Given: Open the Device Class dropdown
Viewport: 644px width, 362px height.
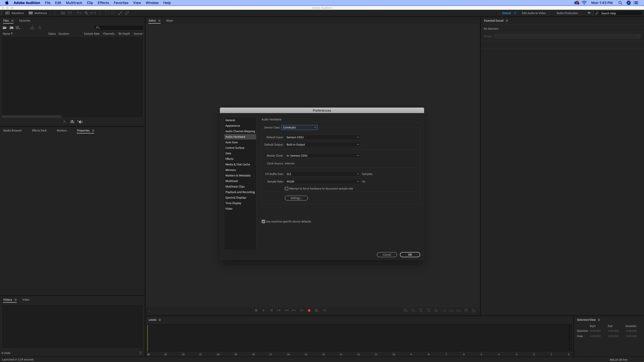Looking at the screenshot, I should tap(299, 127).
